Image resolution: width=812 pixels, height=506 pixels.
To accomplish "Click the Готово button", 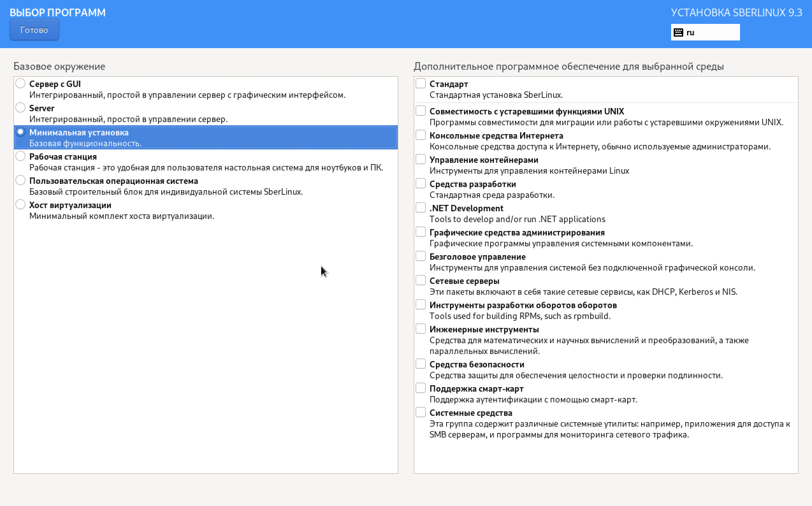I will (34, 30).
